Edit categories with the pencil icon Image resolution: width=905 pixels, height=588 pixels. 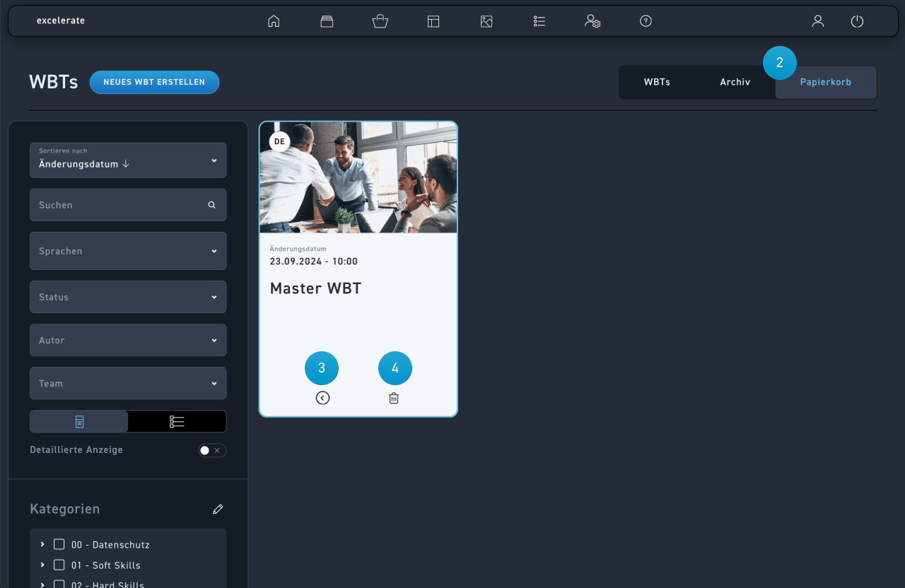(x=218, y=509)
